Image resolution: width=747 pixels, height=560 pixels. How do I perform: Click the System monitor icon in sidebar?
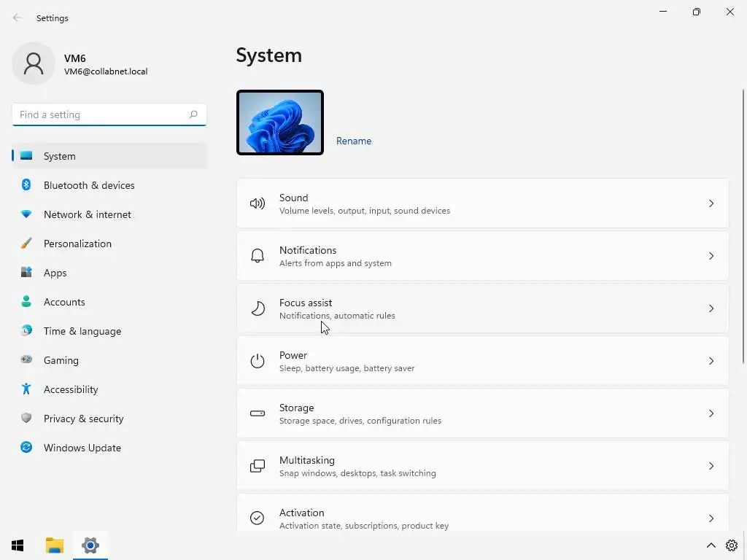pyautogui.click(x=26, y=156)
